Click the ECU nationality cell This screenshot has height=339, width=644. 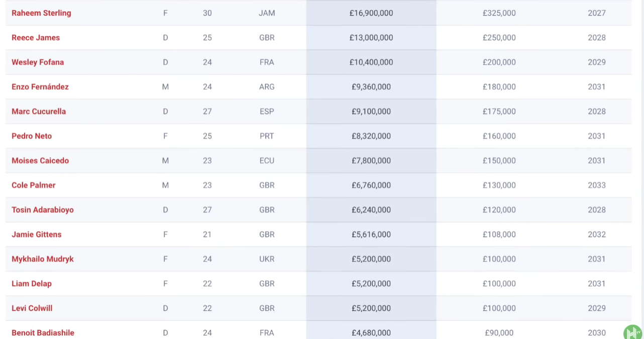tap(267, 161)
